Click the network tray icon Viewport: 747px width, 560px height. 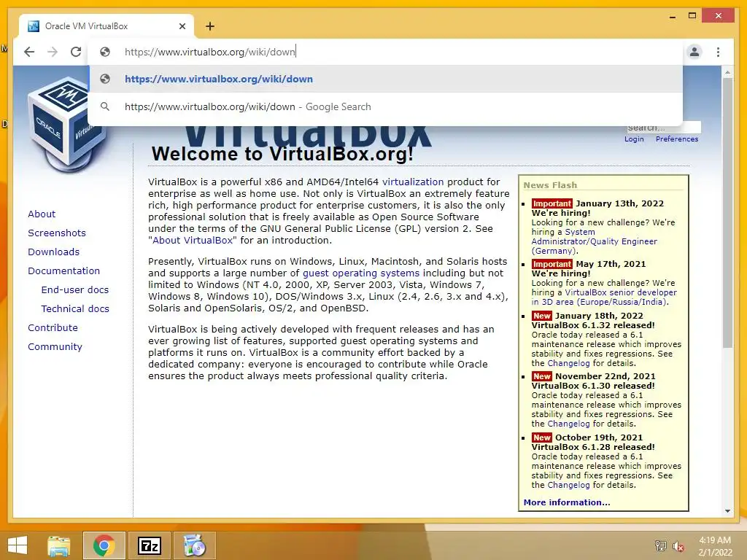tap(660, 545)
